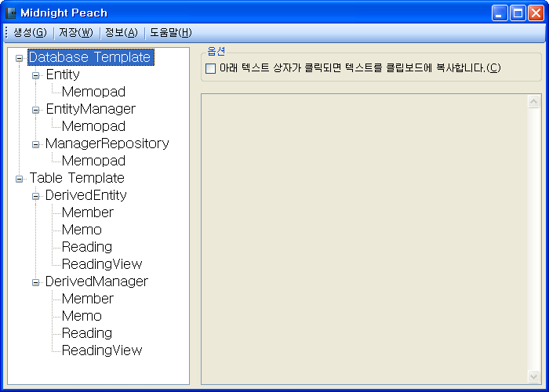Select Memo under DerivedManager

[82, 316]
